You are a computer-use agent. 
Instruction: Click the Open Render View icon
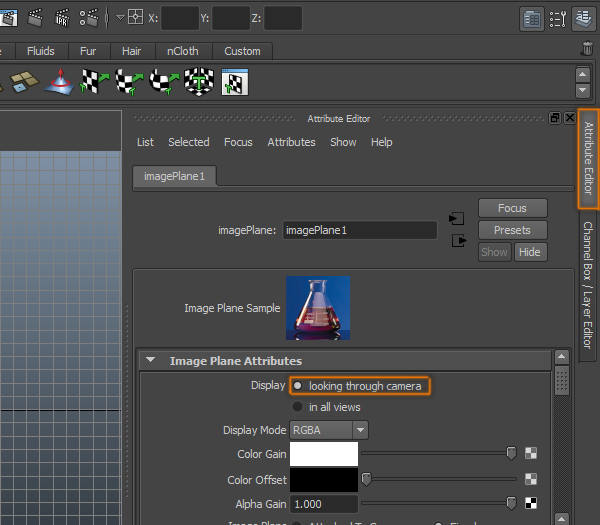(8, 18)
